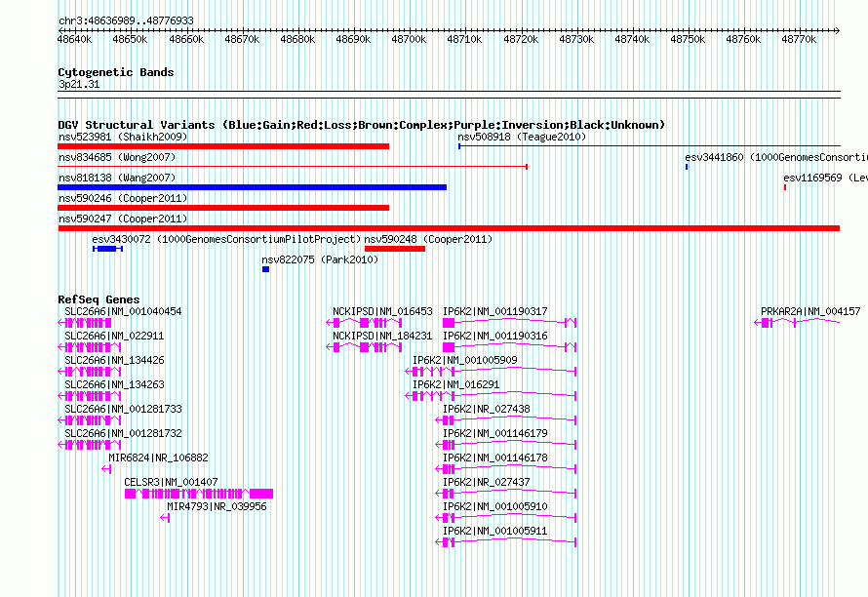Click the Cytogenetic Bands track title
The height and width of the screenshot is (597, 868).
pos(116,72)
